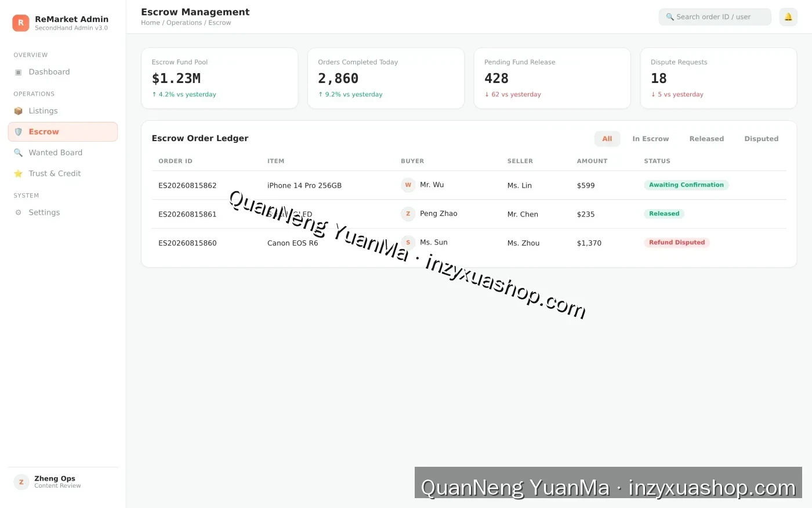Click order ID ES20260815860

tap(187, 243)
